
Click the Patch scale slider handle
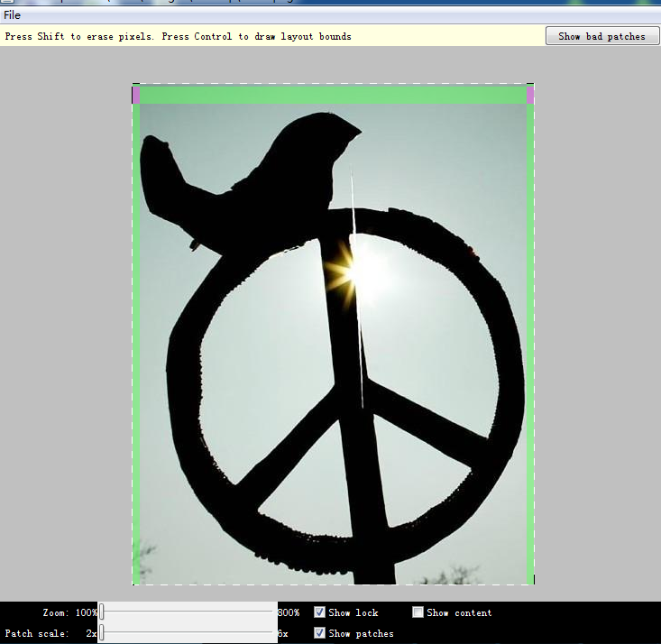(x=101, y=633)
